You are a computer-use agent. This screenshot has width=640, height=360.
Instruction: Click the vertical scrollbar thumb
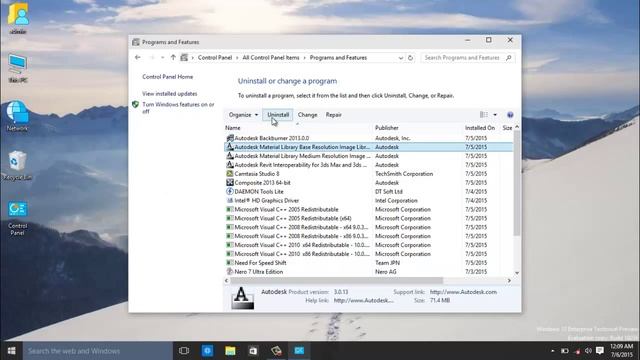pyautogui.click(x=517, y=183)
